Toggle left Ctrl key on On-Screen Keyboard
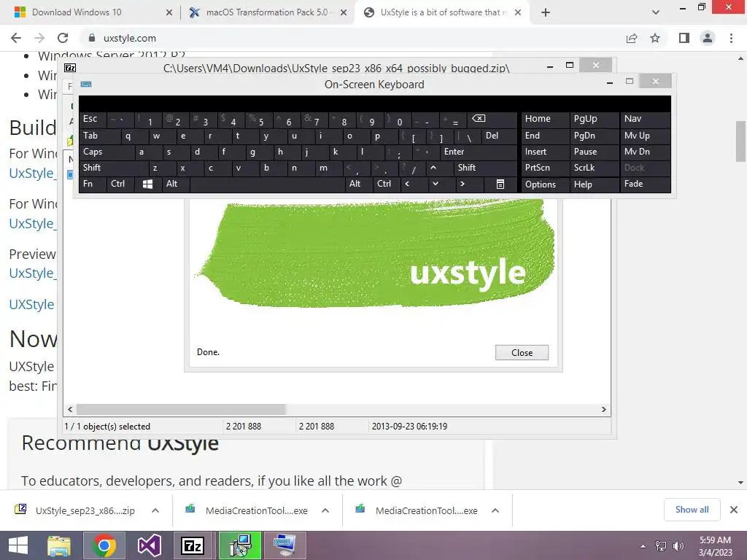This screenshot has height=560, width=747. 120,184
